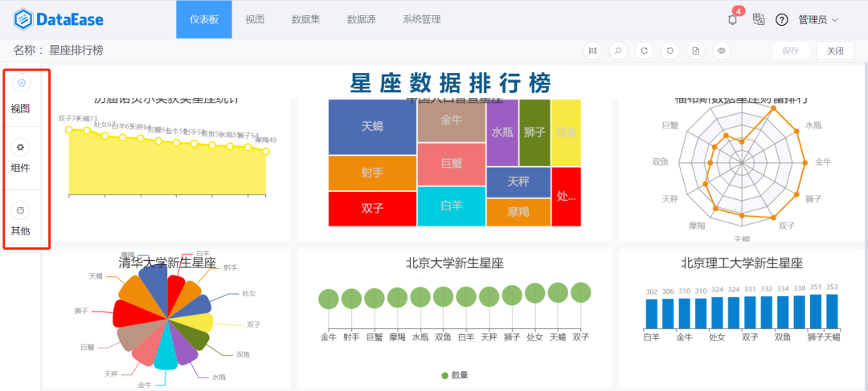Viewport: 868px width, 391px height.
Task: Open the 组件 gear panel in sidebar
Action: click(21, 157)
